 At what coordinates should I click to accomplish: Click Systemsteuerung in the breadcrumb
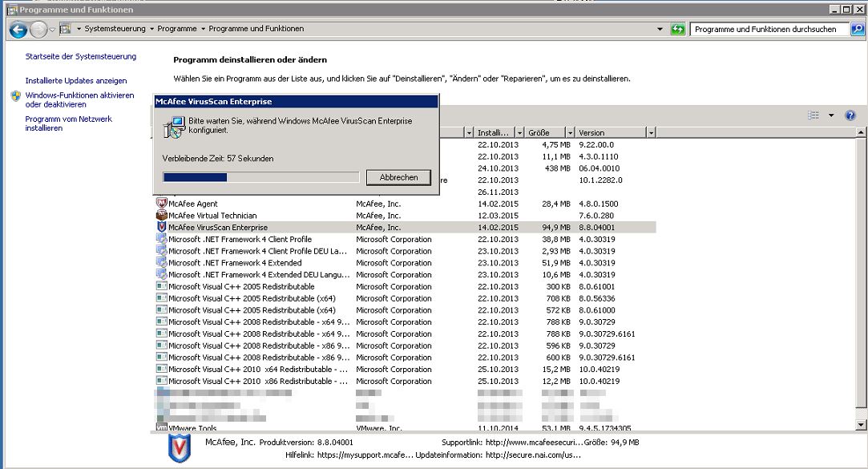point(115,29)
